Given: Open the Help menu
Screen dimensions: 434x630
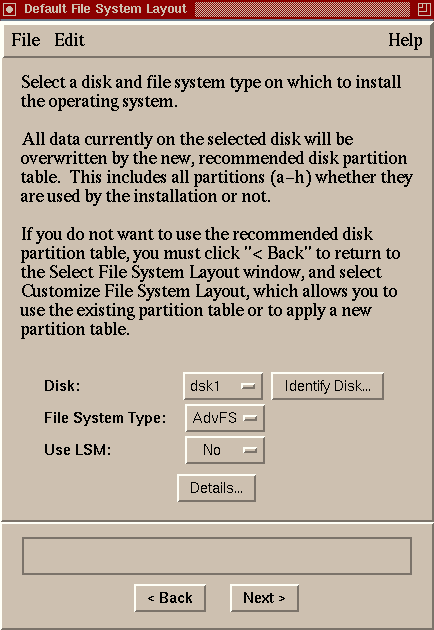Looking at the screenshot, I should 405,40.
